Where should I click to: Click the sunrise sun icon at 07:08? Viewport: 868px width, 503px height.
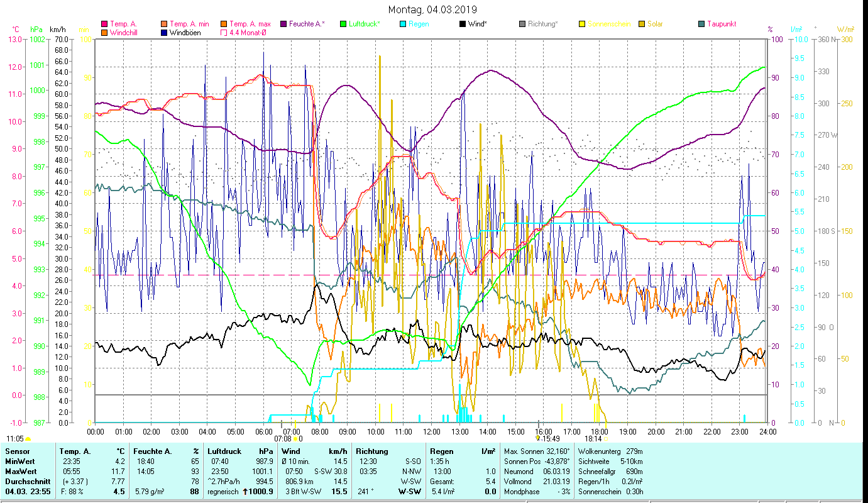295,439
